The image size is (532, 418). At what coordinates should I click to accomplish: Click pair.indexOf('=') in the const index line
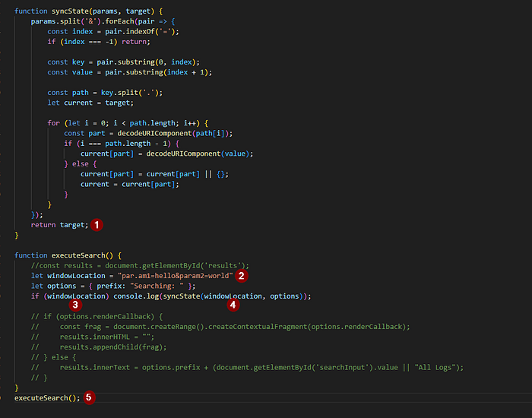point(140,32)
